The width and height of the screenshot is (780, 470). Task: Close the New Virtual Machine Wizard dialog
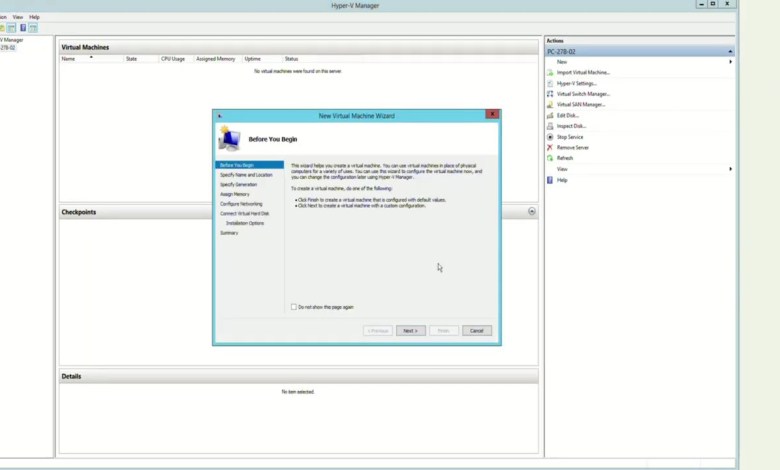pos(492,114)
